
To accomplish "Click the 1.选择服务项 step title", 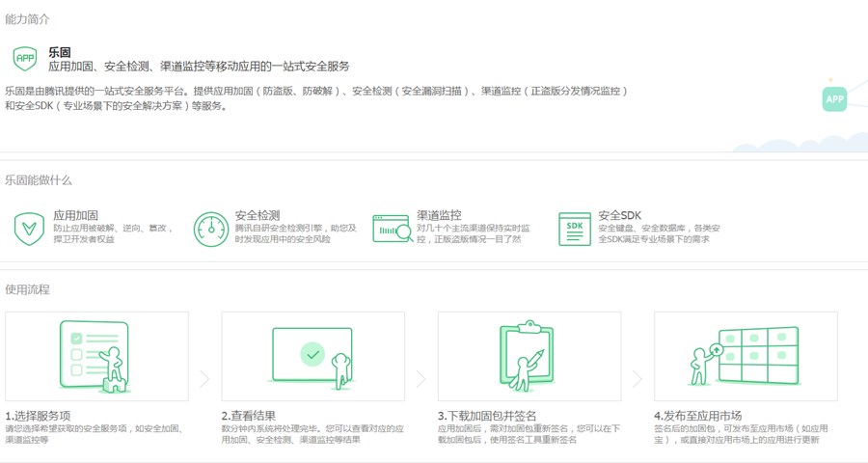I will [39, 416].
